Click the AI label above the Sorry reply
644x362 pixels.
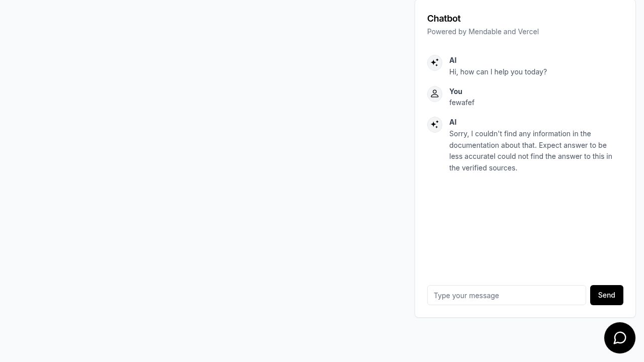click(x=453, y=122)
